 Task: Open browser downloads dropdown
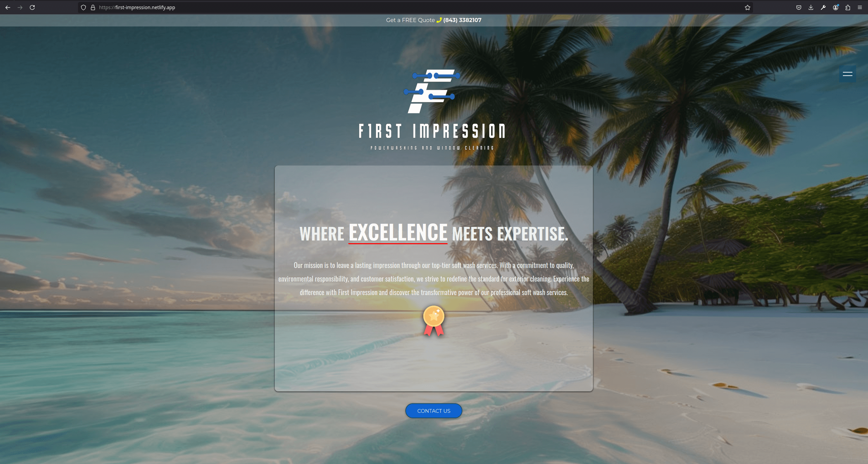(811, 7)
